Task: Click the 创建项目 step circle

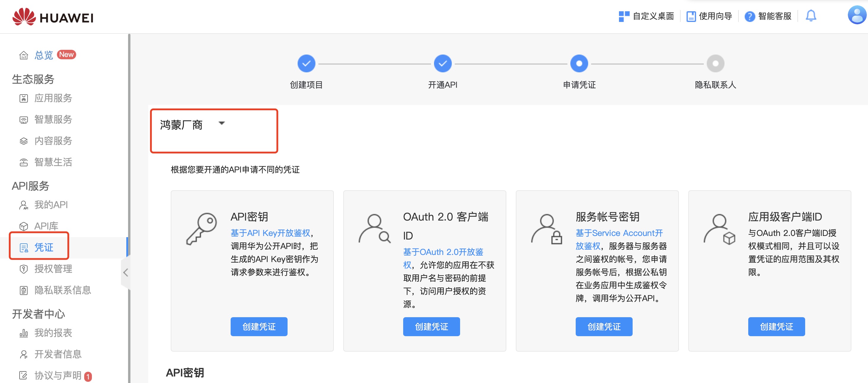Action: (306, 63)
